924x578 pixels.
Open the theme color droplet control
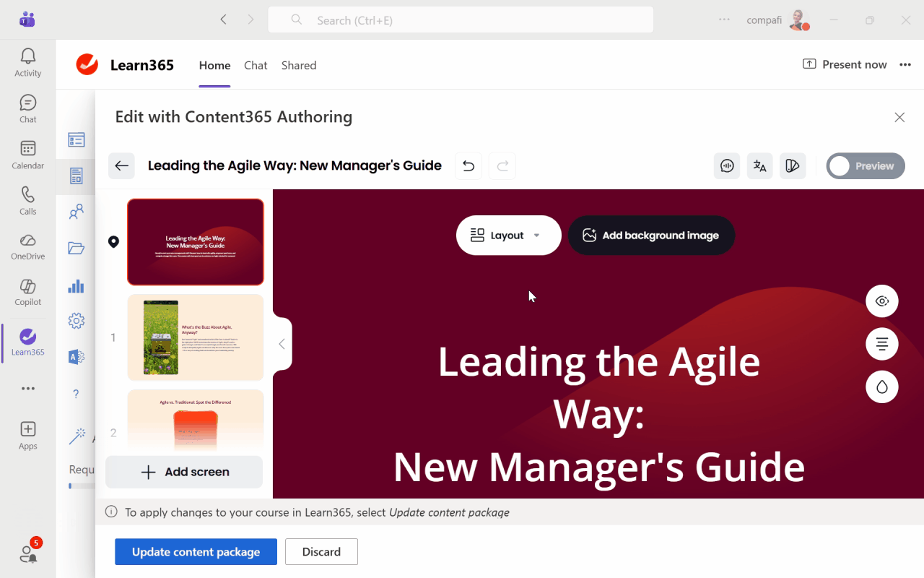point(881,387)
